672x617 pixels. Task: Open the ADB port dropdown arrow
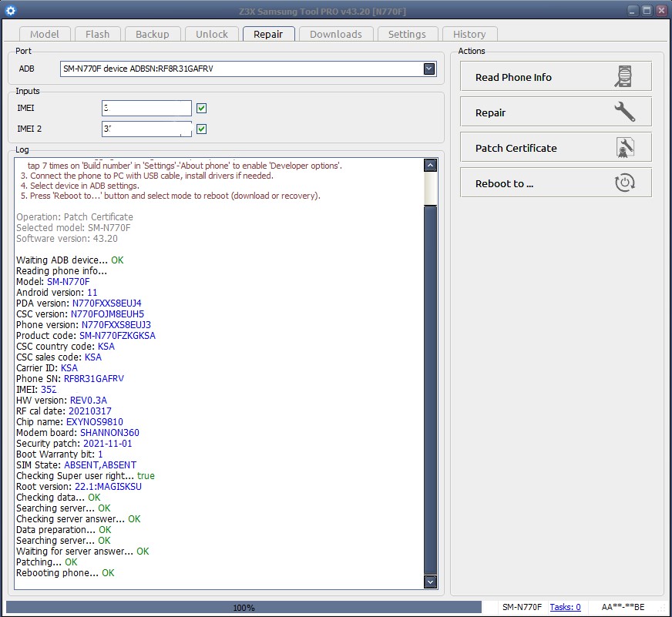(429, 69)
